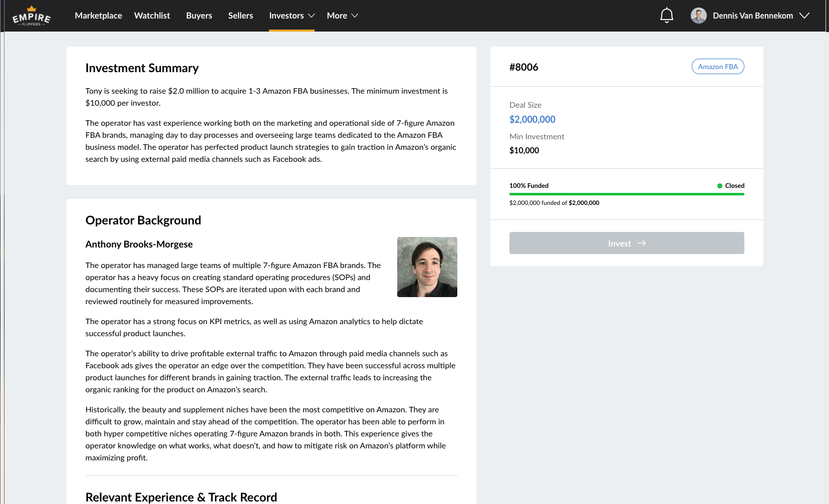Click the Closed status label
This screenshot has width=829, height=504.
(734, 185)
